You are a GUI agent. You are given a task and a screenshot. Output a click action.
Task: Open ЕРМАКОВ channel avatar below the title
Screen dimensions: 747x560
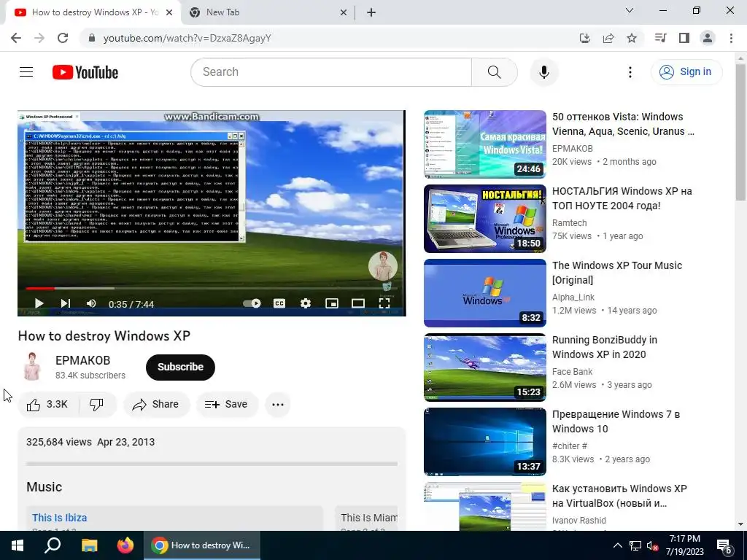(x=32, y=366)
